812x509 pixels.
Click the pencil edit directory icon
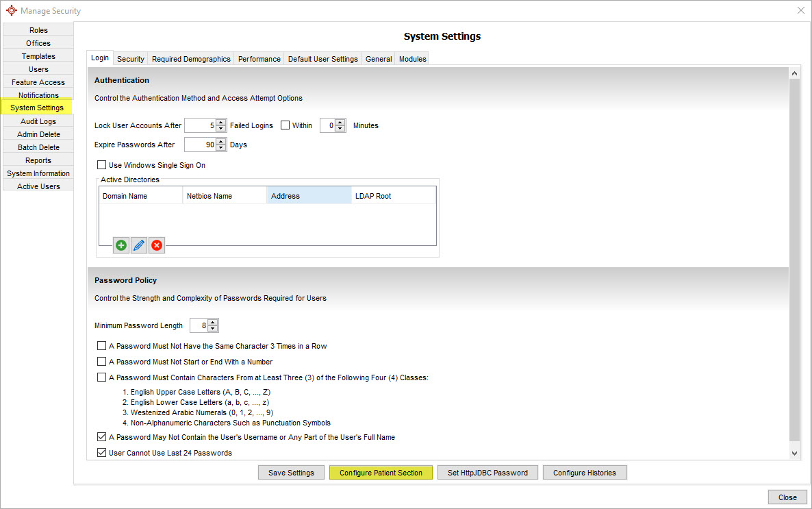[x=139, y=245]
